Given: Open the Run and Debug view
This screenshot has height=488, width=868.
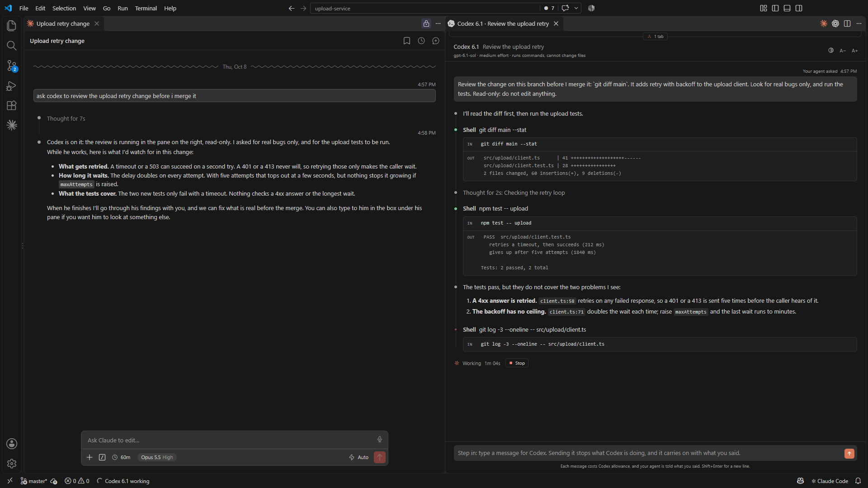Looking at the screenshot, I should pos(12,86).
